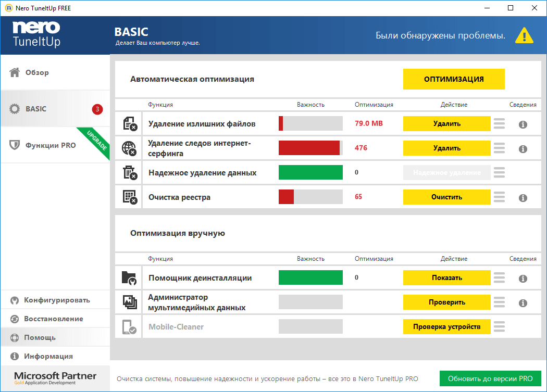547x392 pixels.
Task: Open info icon for Очистка реестра
Action: pyautogui.click(x=523, y=198)
